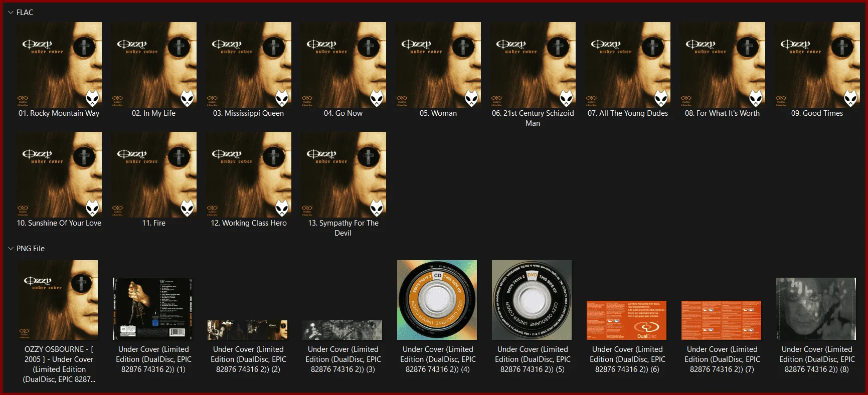Select the 02. In My Life file icon

154,65
